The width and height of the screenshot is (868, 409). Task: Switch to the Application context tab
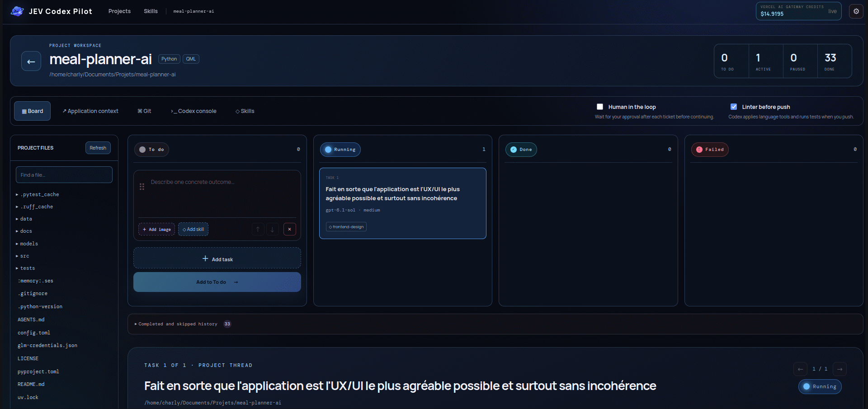click(90, 111)
